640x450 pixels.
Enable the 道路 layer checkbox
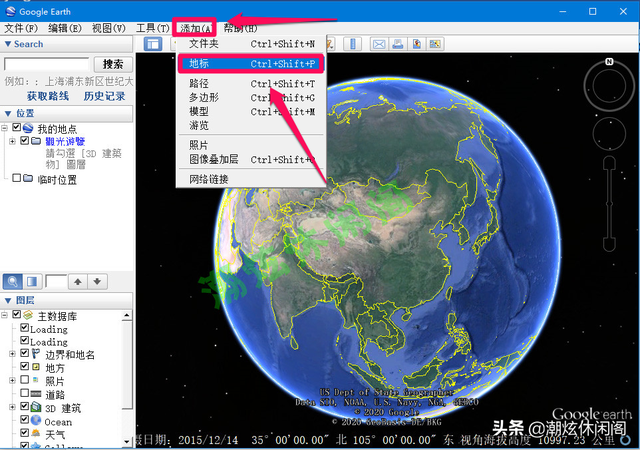pyautogui.click(x=24, y=392)
